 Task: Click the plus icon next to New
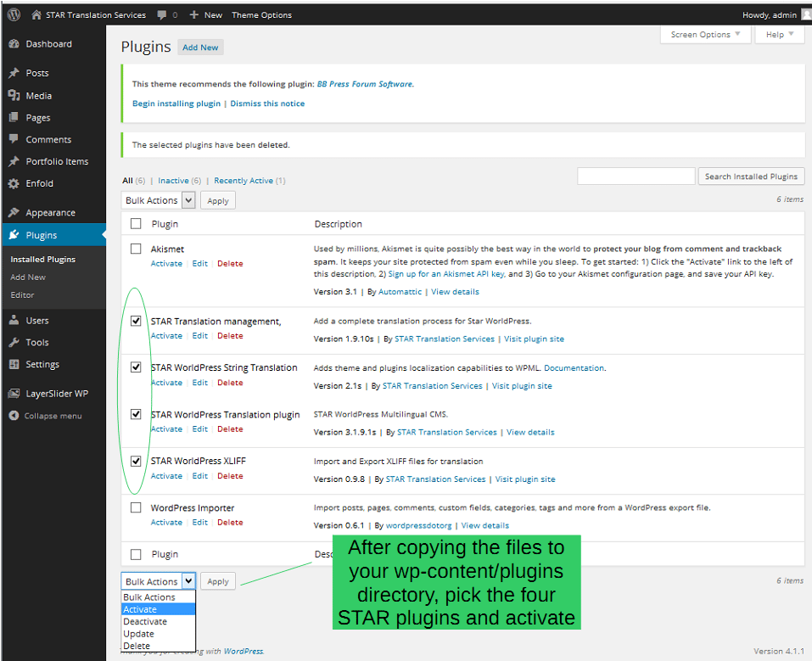194,14
